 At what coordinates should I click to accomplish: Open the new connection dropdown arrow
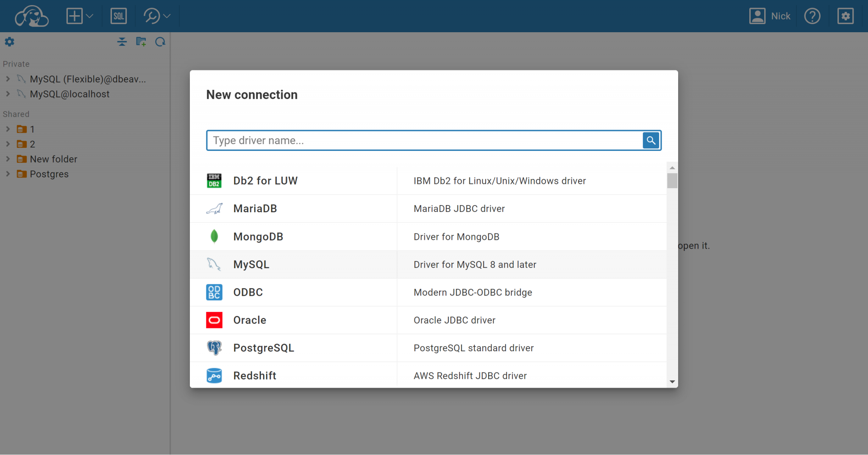(89, 16)
